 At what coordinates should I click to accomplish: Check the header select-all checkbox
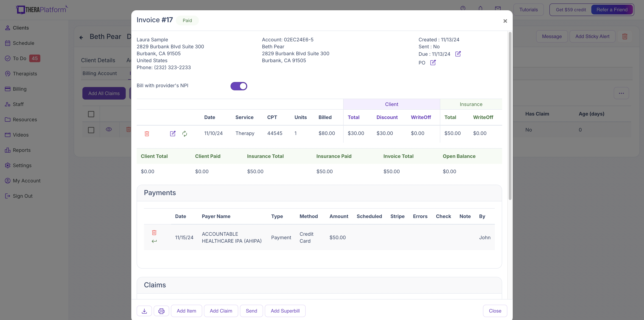91,114
